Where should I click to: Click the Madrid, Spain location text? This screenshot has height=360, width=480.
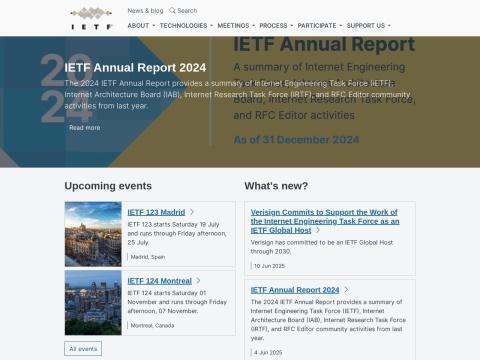click(148, 257)
